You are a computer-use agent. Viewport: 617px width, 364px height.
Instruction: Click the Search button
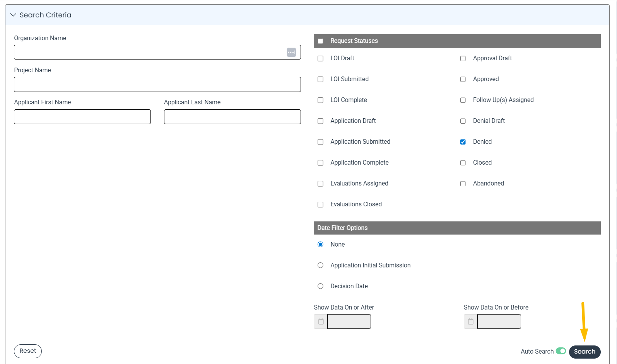pyautogui.click(x=585, y=352)
